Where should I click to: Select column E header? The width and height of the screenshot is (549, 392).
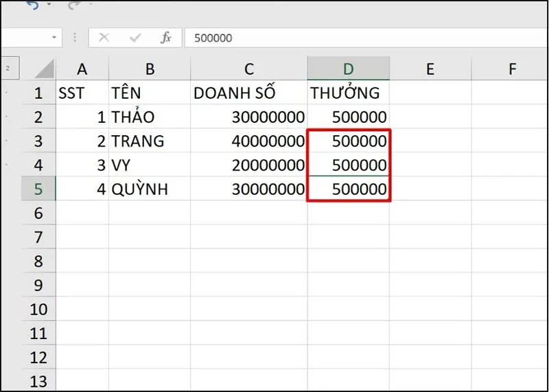(430, 69)
